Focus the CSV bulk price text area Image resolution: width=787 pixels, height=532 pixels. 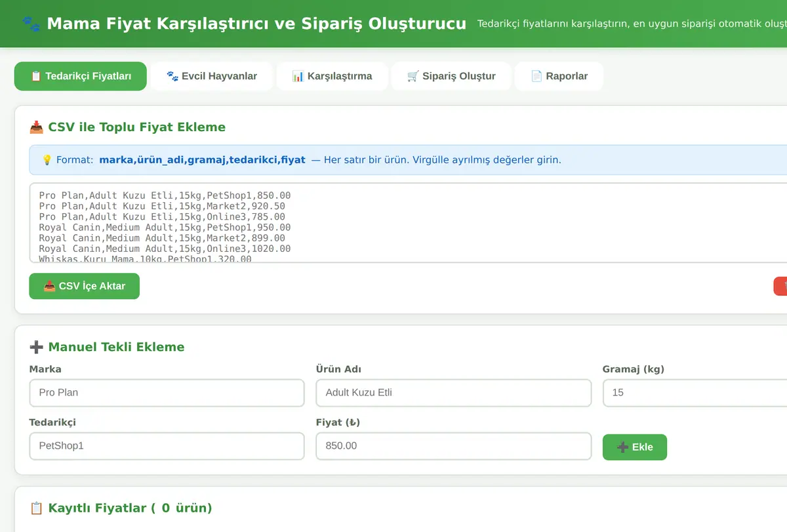click(408, 223)
